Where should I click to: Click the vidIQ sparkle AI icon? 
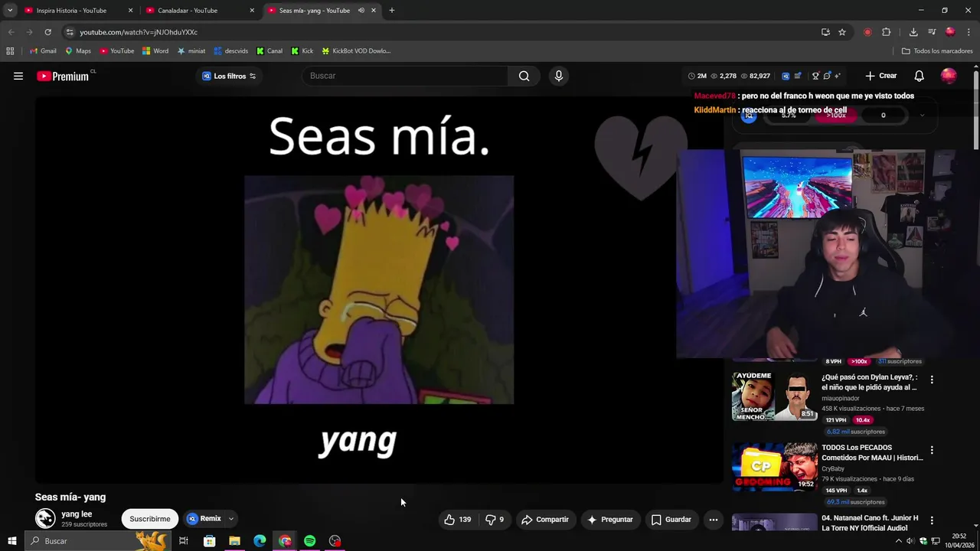pos(838,76)
